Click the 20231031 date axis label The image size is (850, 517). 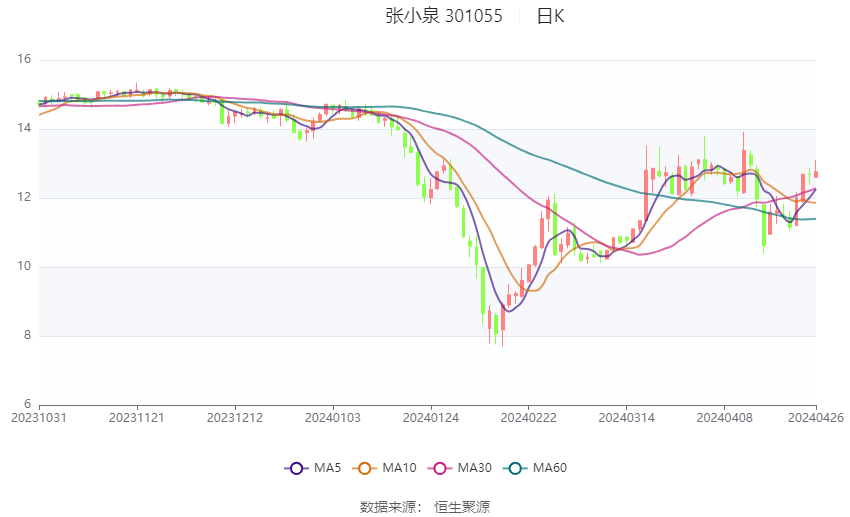coord(39,418)
